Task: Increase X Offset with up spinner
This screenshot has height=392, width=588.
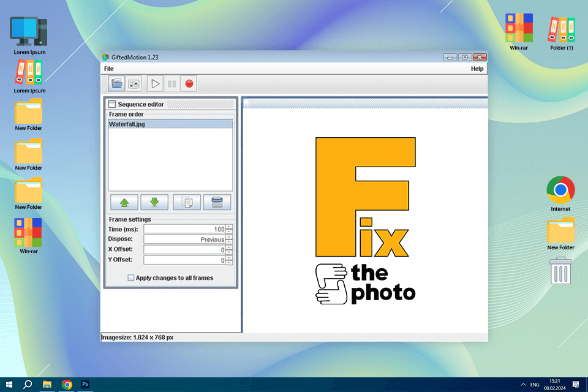Action: [x=228, y=247]
